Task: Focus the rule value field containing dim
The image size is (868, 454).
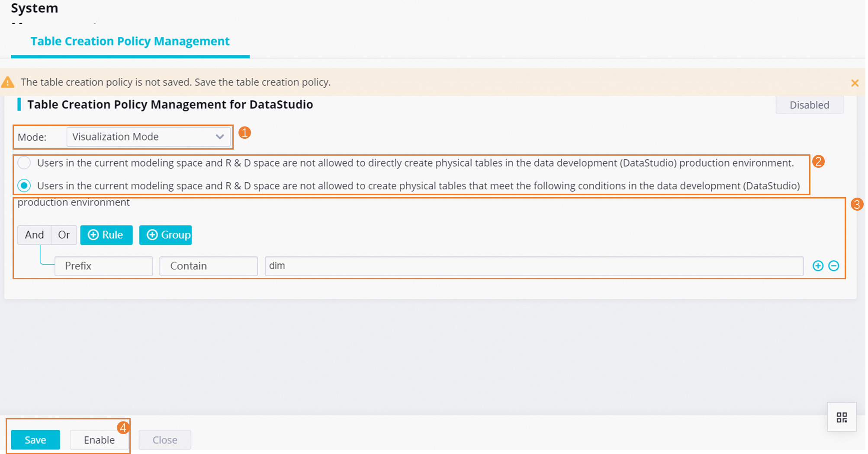Action: tap(534, 266)
